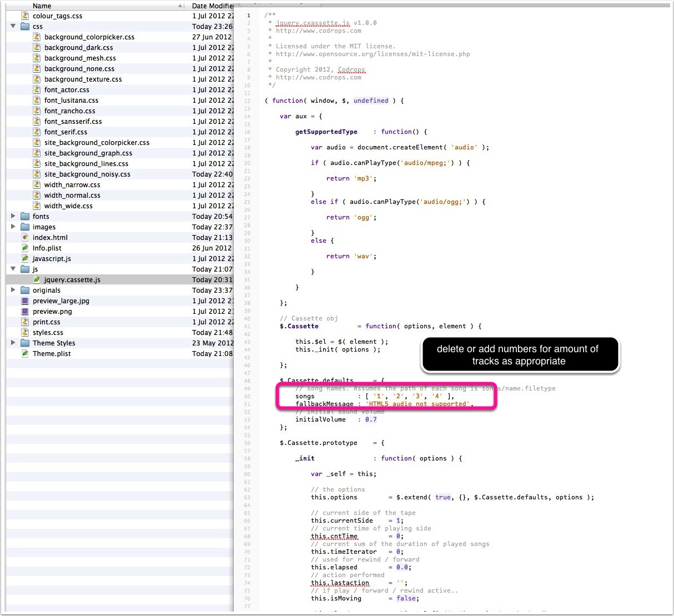Click the mit-license.php URL comment
Viewport: 674px width, 616px height.
click(373, 54)
